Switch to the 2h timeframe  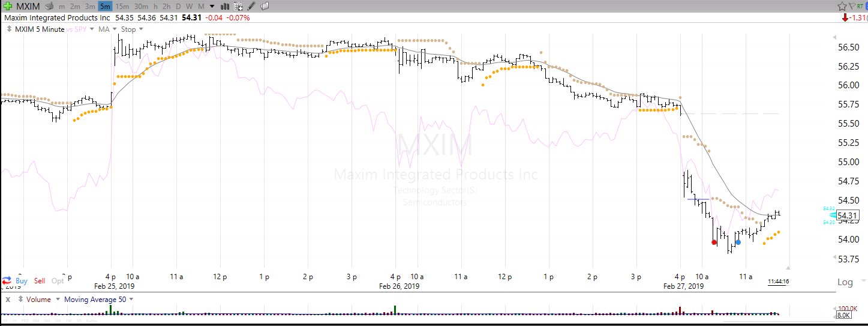[x=166, y=7]
